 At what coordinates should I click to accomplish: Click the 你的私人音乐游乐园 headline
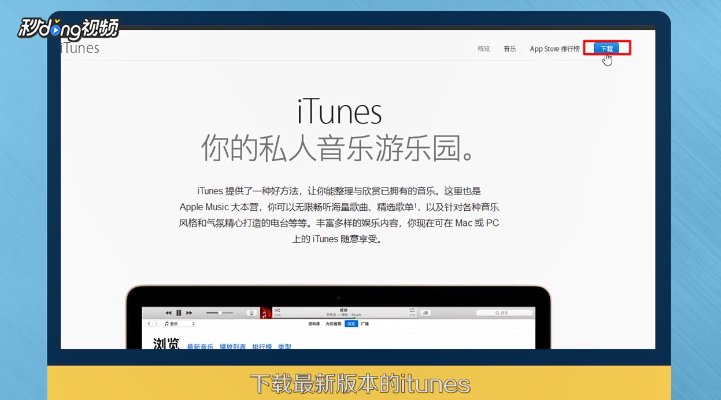[338, 148]
